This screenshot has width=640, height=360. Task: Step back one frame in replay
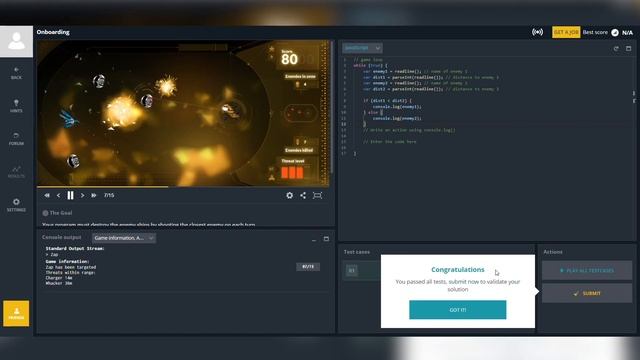click(x=58, y=196)
